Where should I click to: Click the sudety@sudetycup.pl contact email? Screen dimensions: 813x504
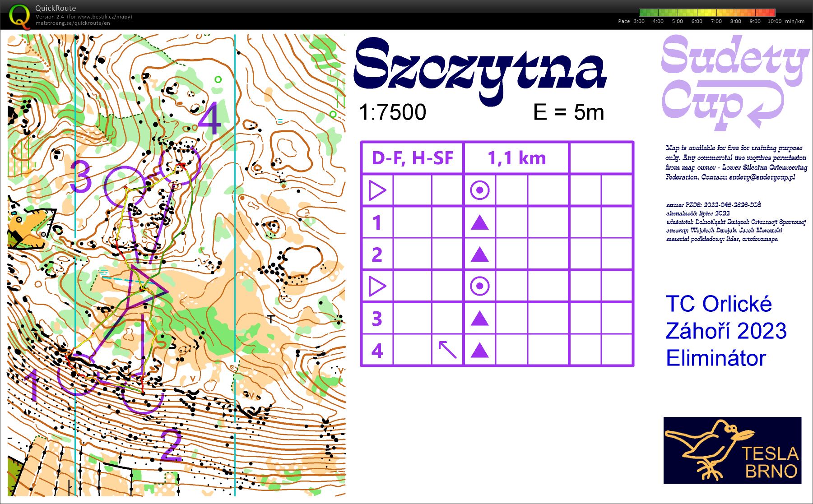(762, 177)
